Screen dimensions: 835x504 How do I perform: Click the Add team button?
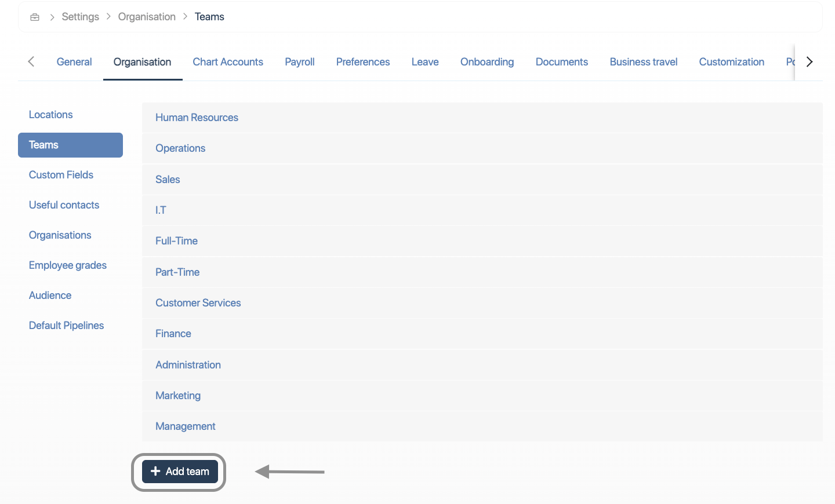[x=180, y=472]
